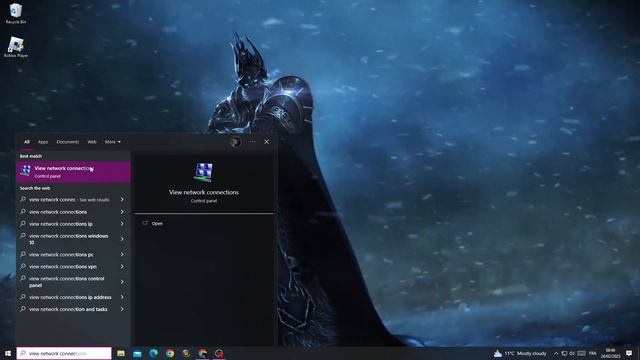The width and height of the screenshot is (640, 360).
Task: Click the magnifier icon in the taskbar search box
Action: pyautogui.click(x=23, y=353)
